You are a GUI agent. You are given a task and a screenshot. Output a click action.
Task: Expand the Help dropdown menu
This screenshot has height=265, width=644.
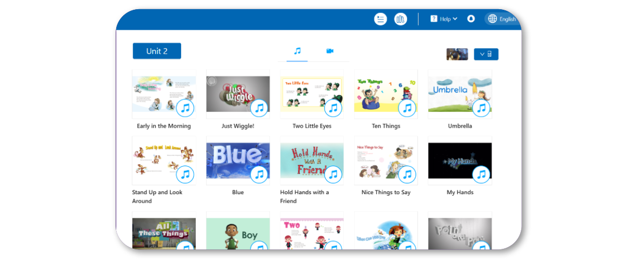coord(444,19)
